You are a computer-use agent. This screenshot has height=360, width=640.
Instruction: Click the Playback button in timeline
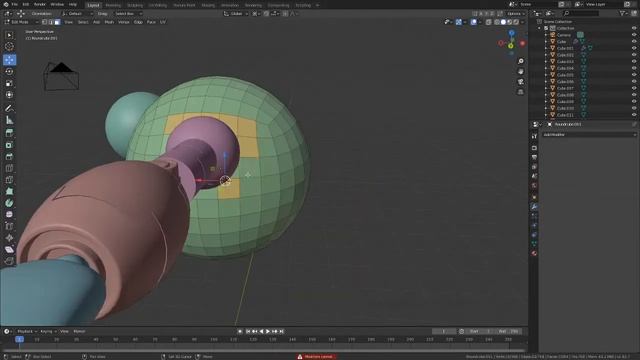27,331
